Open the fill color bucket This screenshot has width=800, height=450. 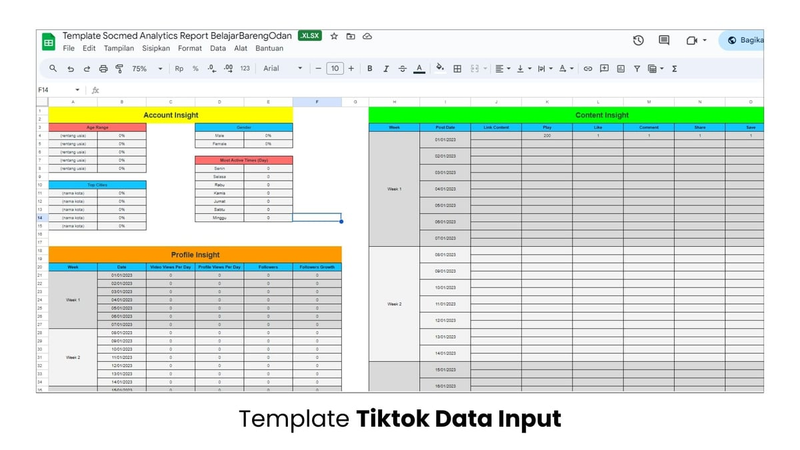(440, 68)
